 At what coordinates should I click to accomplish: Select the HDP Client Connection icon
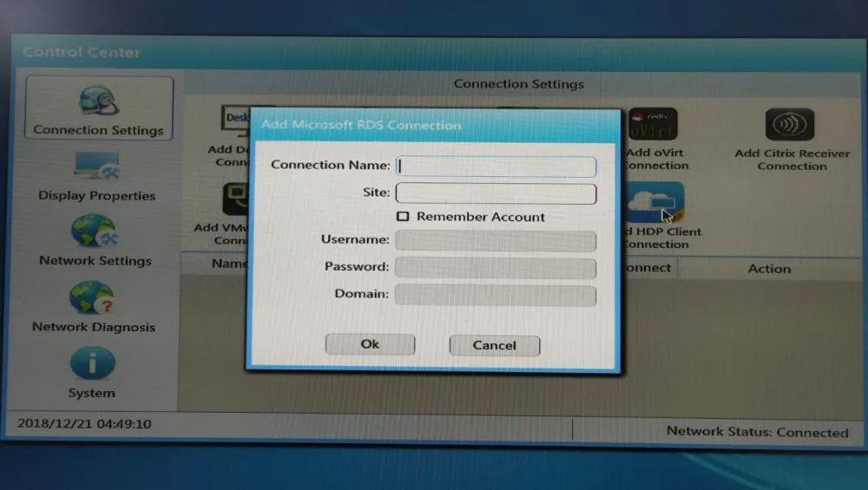click(654, 202)
